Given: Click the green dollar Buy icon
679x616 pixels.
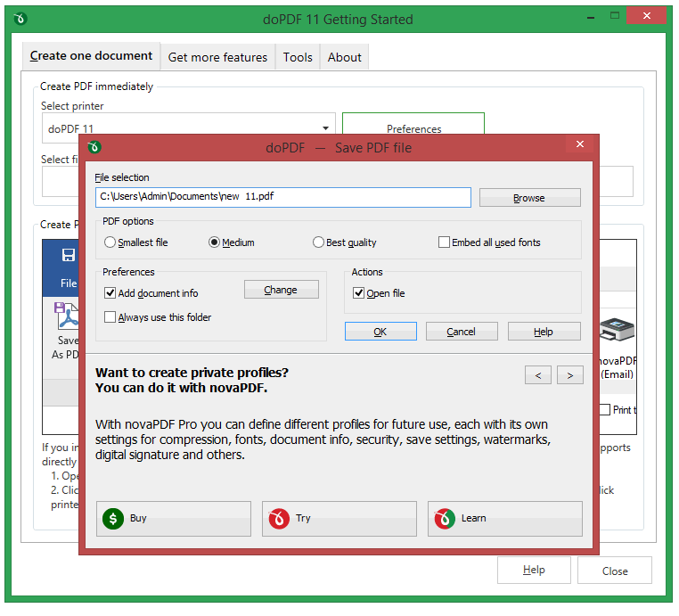Looking at the screenshot, I should (113, 519).
